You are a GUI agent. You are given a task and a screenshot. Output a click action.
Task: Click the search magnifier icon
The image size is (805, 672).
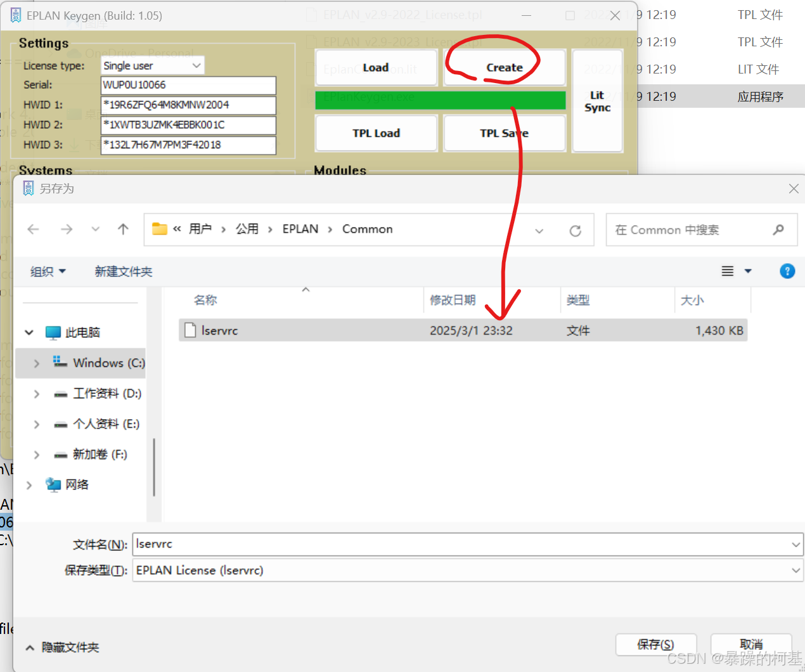(x=778, y=229)
